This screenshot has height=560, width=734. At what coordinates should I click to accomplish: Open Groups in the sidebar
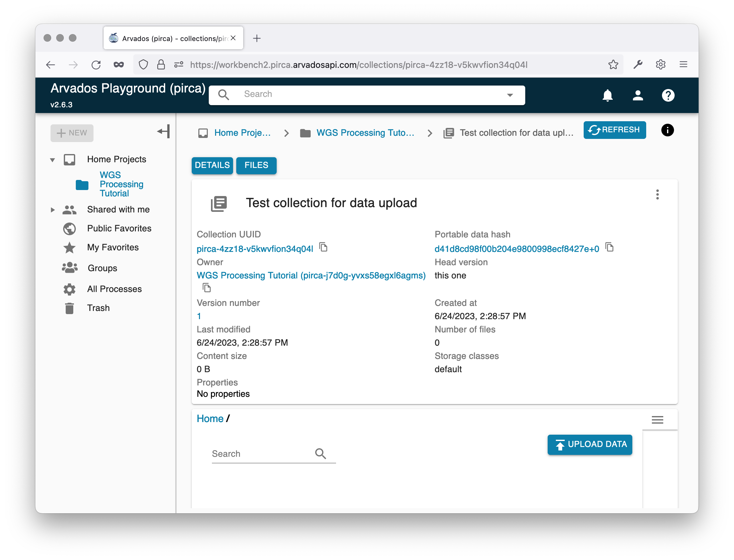tap(102, 268)
